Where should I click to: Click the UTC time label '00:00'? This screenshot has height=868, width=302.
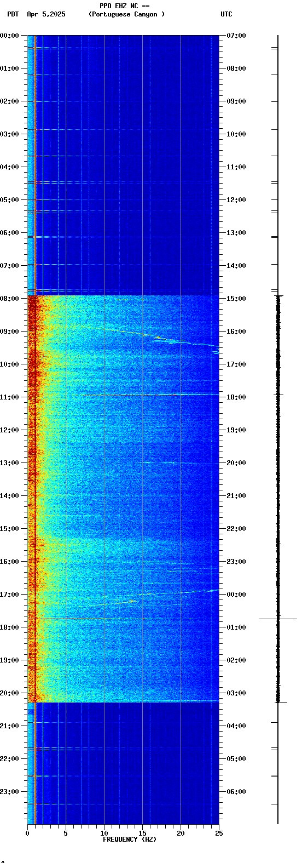click(236, 595)
